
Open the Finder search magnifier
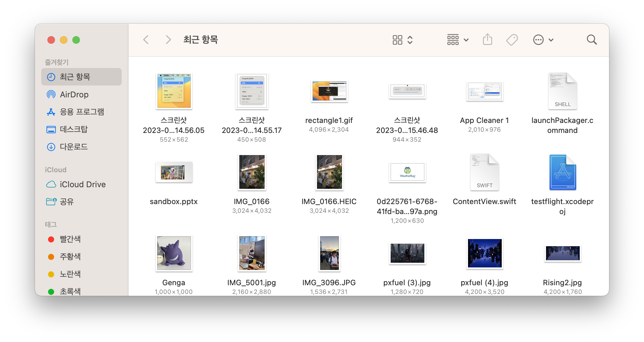(592, 40)
